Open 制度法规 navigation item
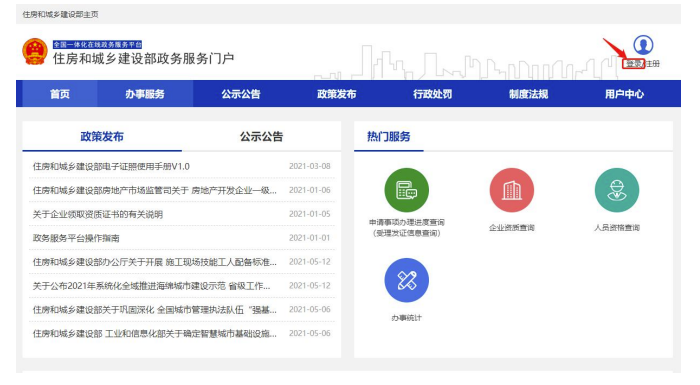Viewport: 700px width, 385px height. point(529,94)
